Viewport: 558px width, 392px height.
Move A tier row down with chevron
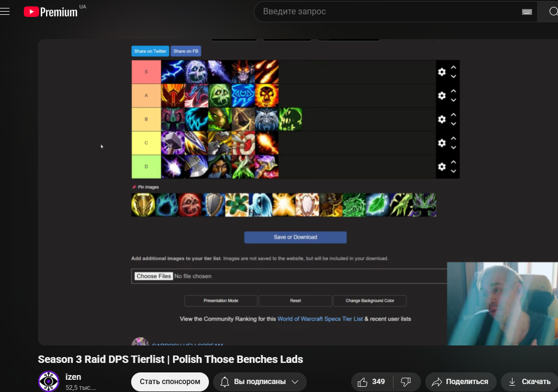453,100
